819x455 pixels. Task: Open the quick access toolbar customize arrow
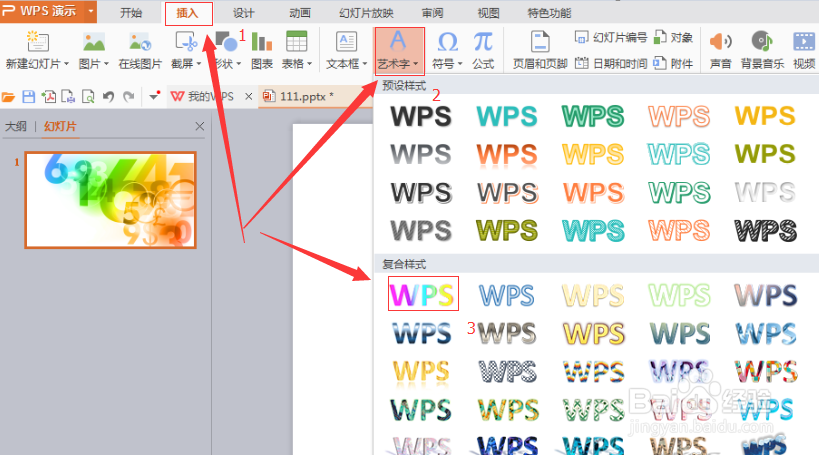tap(155, 96)
